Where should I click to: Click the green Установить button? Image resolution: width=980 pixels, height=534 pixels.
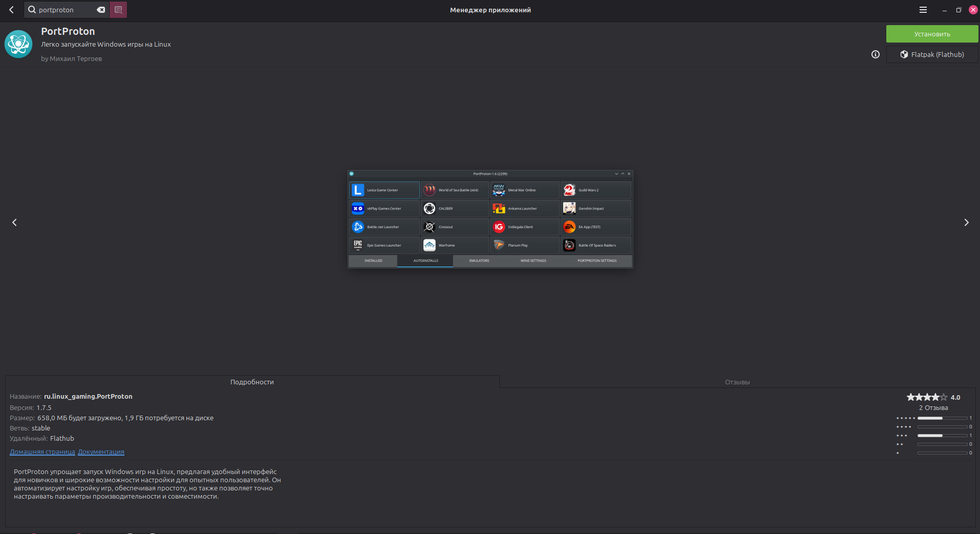tap(932, 34)
